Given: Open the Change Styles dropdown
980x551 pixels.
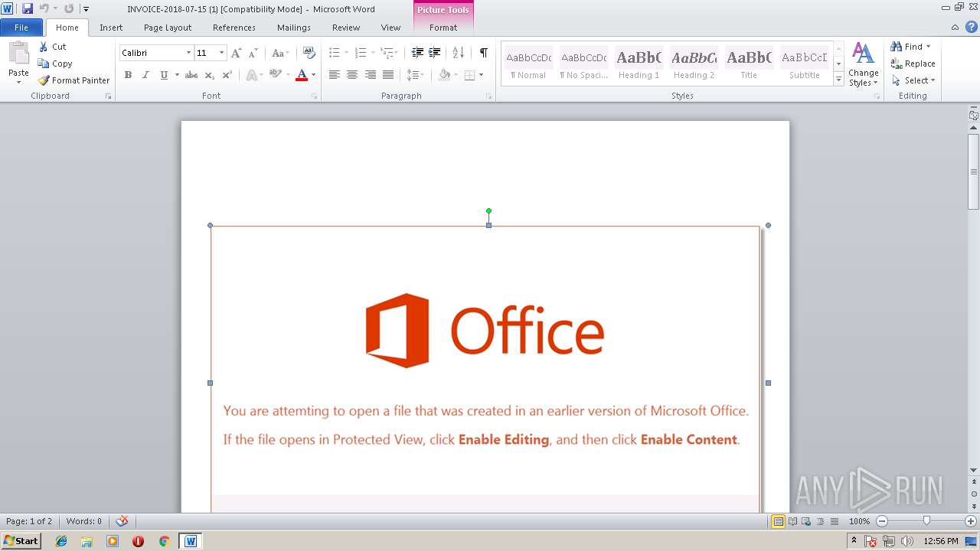Looking at the screenshot, I should [863, 64].
